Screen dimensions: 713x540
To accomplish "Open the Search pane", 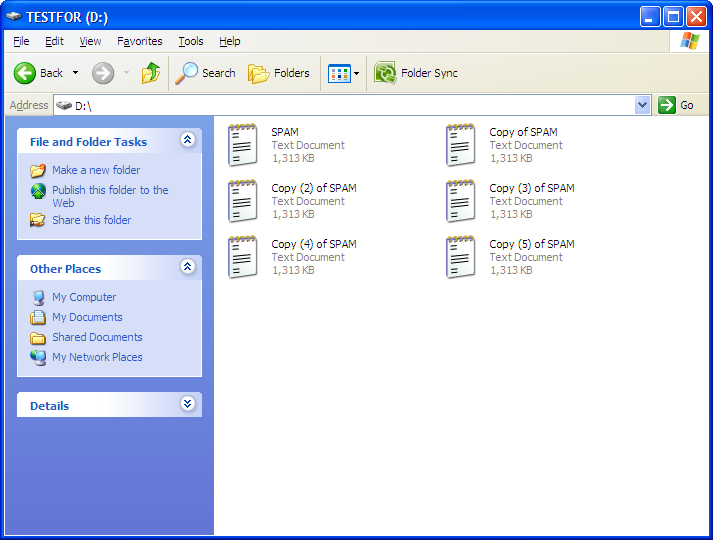I will (206, 73).
